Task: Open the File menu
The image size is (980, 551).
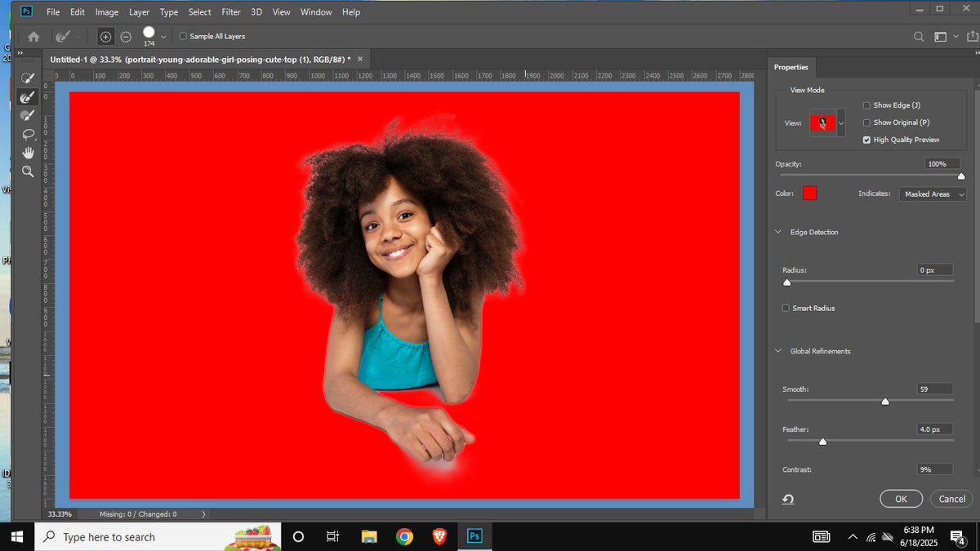Action: click(53, 12)
